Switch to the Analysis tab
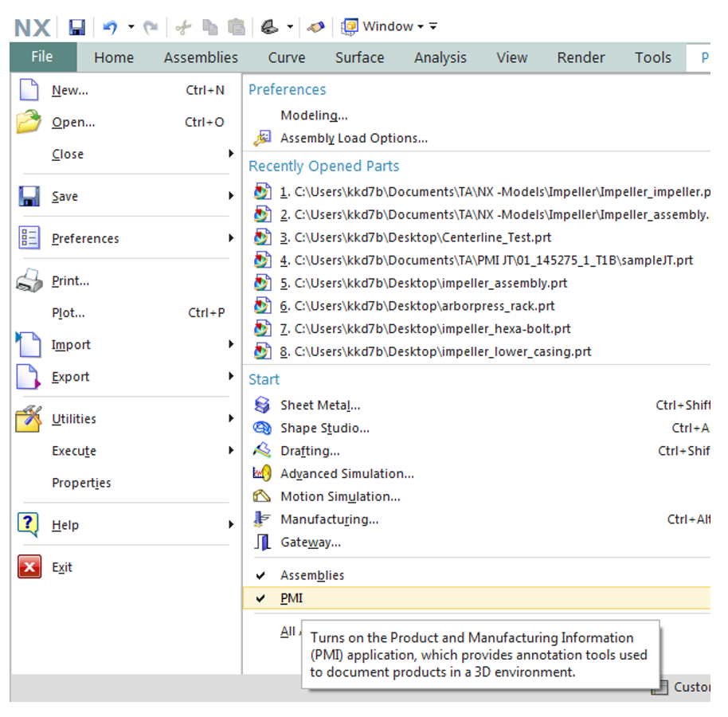Image resolution: width=728 pixels, height=717 pixels. coord(440,57)
